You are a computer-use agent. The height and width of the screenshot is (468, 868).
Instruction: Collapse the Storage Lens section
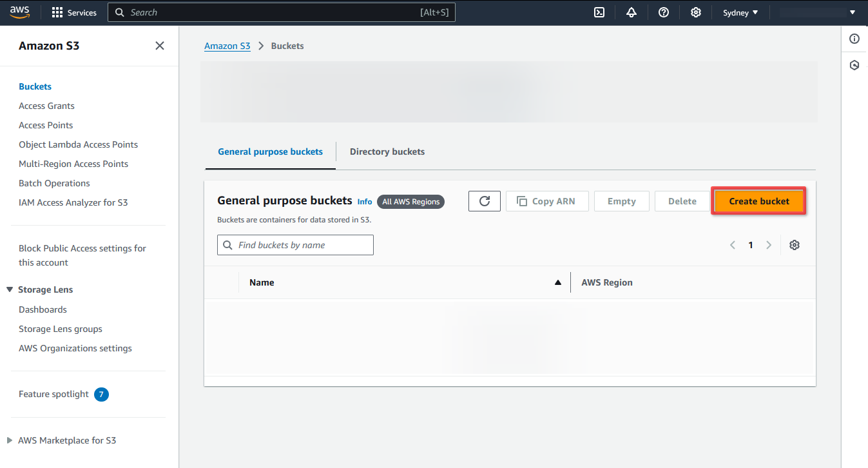click(10, 289)
